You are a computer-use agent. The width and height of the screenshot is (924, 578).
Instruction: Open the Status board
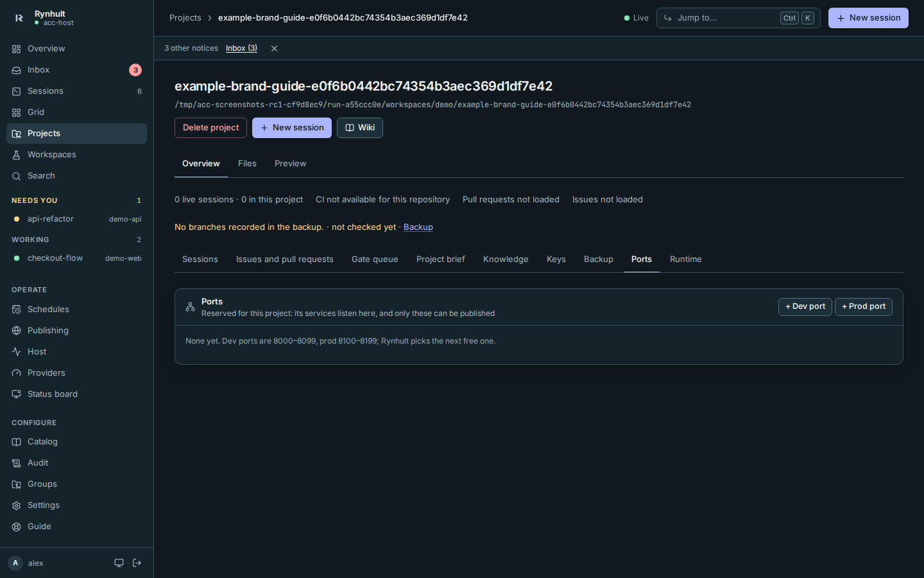[x=76, y=394]
